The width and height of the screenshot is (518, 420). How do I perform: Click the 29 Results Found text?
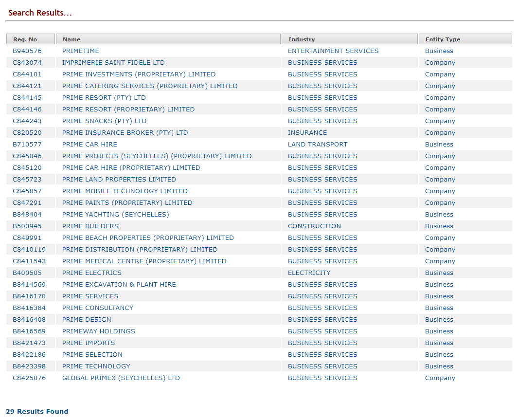click(x=37, y=411)
